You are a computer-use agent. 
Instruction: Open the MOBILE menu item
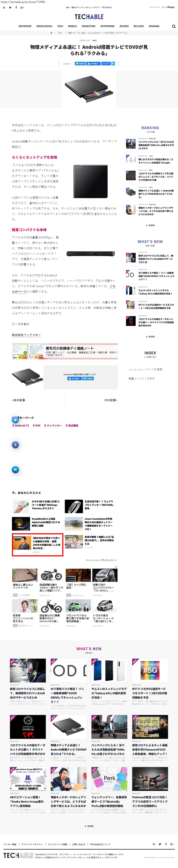(x=72, y=26)
